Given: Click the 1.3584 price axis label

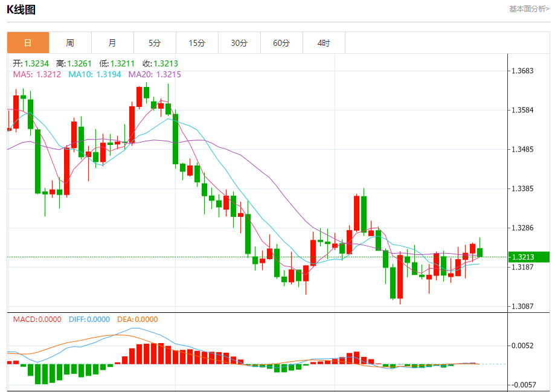Looking at the screenshot, I should coord(522,110).
